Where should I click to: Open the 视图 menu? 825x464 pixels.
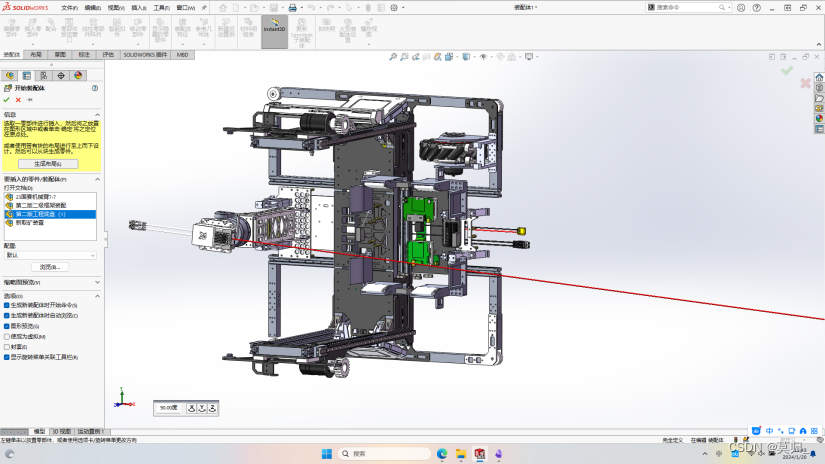[116, 8]
